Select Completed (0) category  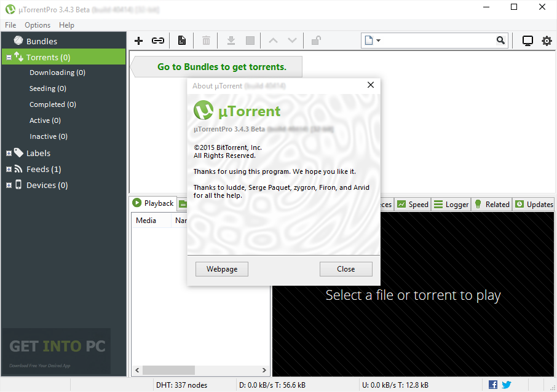pos(53,104)
